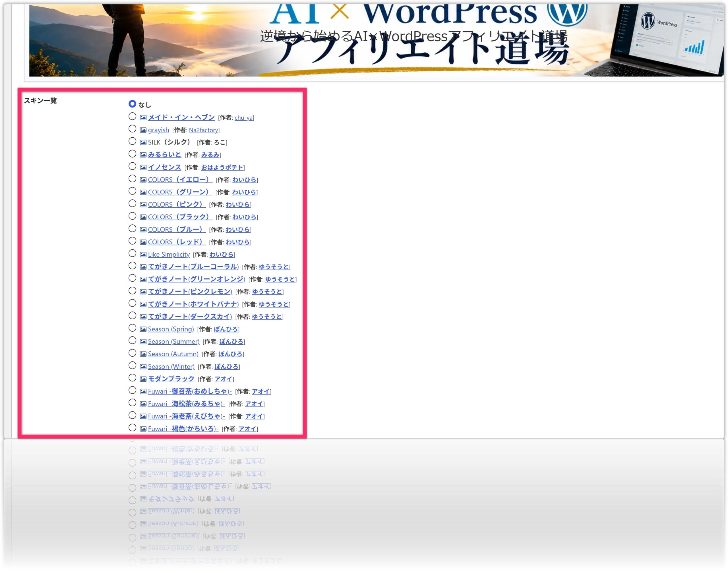Image resolution: width=728 pixels, height=573 pixels.
Task: Select COLORS（レッド） radio button
Action: tap(132, 241)
